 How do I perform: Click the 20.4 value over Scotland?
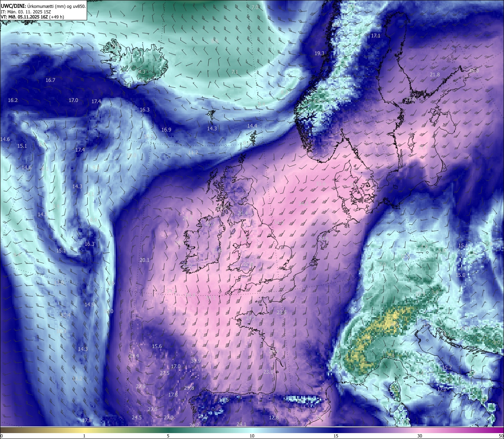243,213
